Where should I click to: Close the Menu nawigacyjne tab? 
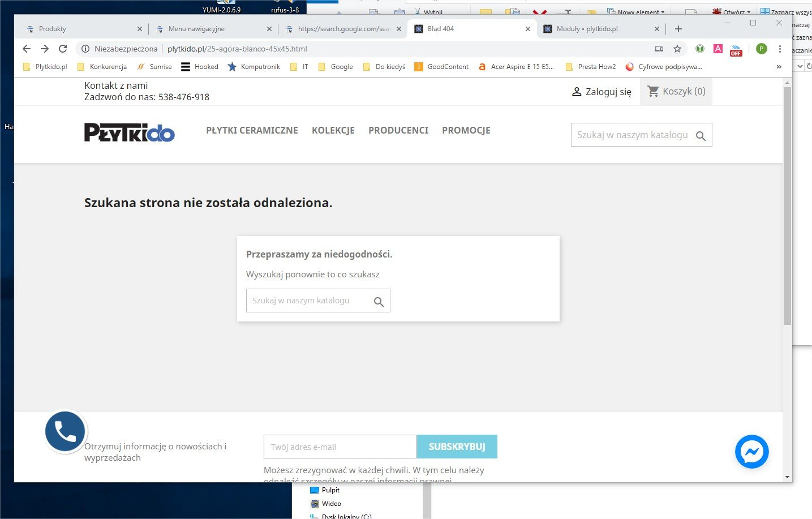(x=269, y=29)
